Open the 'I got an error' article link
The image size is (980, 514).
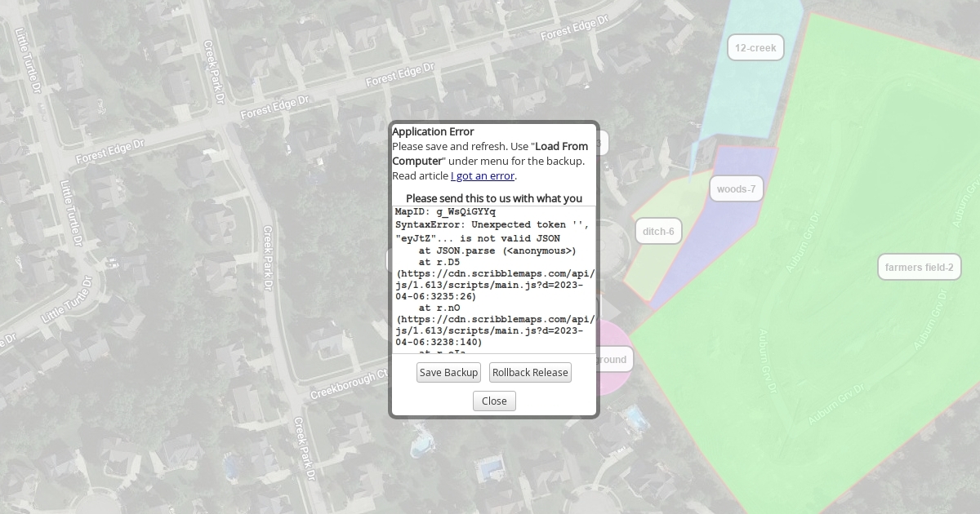point(483,175)
